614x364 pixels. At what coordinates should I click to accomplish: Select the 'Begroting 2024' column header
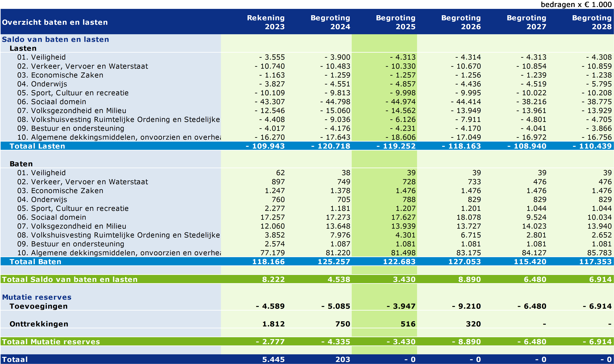(330, 22)
